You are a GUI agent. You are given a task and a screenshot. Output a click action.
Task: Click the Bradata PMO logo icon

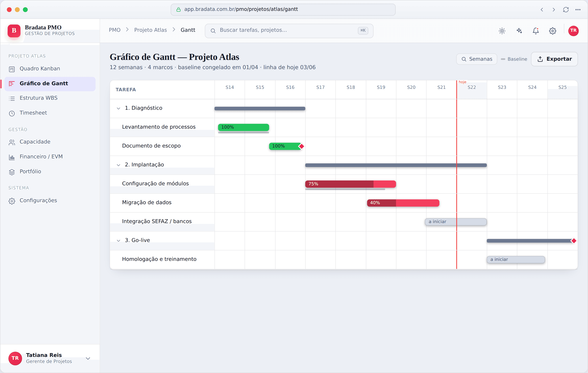(x=14, y=31)
